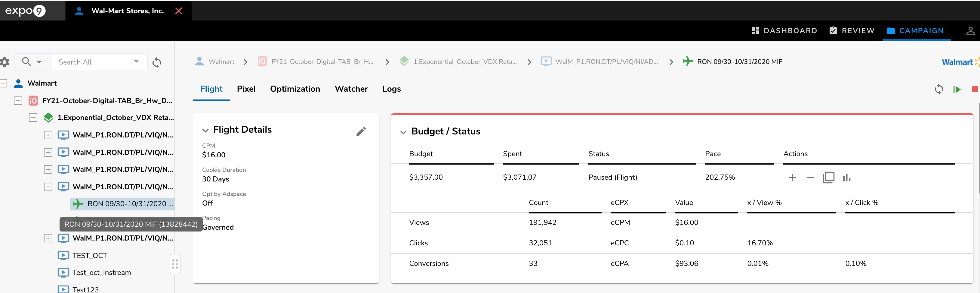980x293 pixels.
Task: Click the Walmart breadcrumb link
Action: tap(221, 62)
